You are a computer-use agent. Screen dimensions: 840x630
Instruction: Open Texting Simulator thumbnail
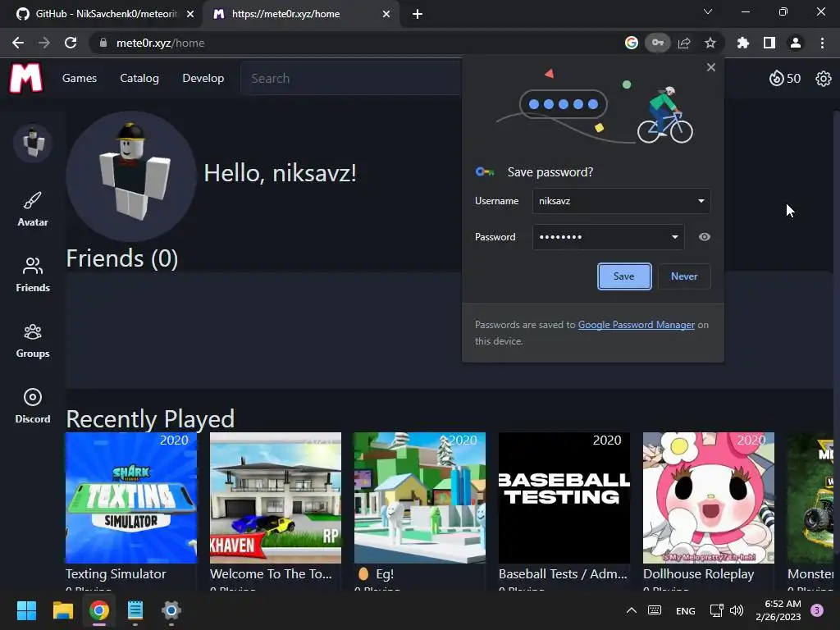(x=131, y=498)
